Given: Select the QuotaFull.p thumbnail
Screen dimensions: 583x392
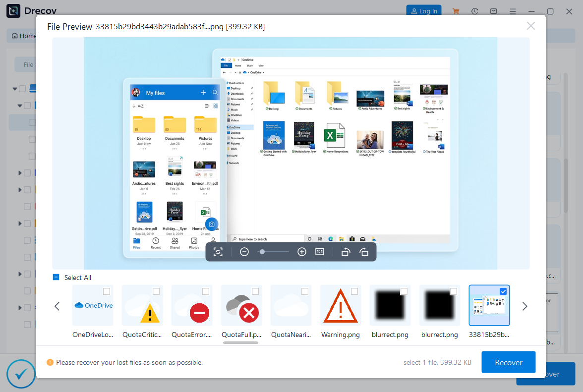Looking at the screenshot, I should (x=241, y=306).
